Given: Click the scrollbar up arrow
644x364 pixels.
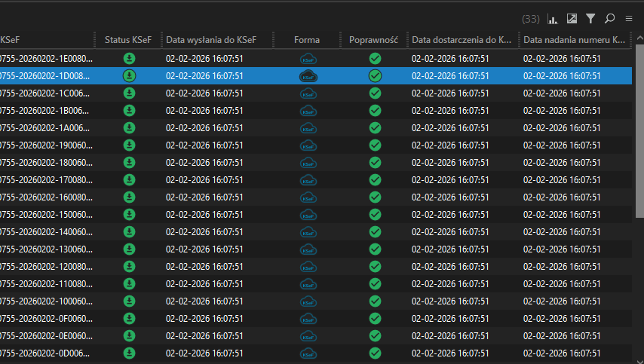Looking at the screenshot, I should (638, 40).
